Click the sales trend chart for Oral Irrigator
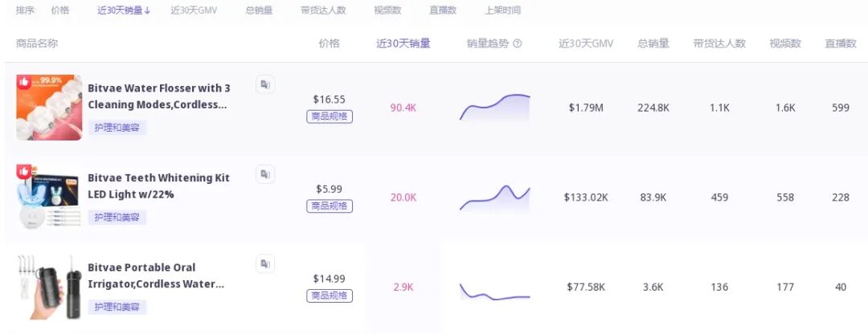Screen dimensions: 868x334 (494, 291)
